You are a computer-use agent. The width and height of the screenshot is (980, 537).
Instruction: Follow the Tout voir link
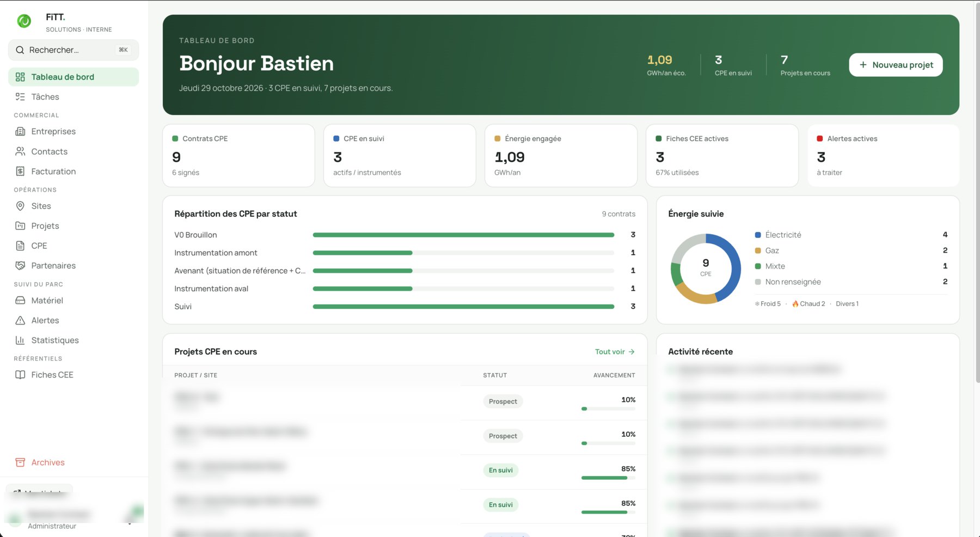[x=615, y=352]
